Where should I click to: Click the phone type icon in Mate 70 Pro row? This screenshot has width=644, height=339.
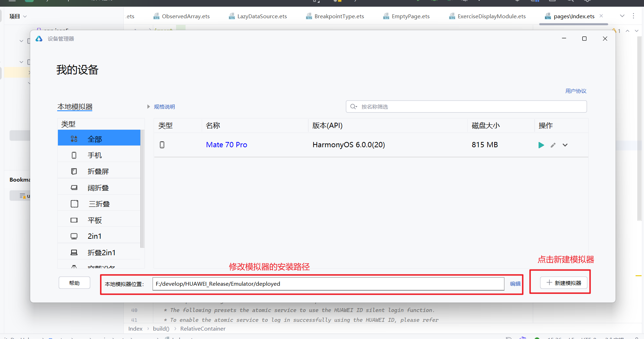pos(162,145)
